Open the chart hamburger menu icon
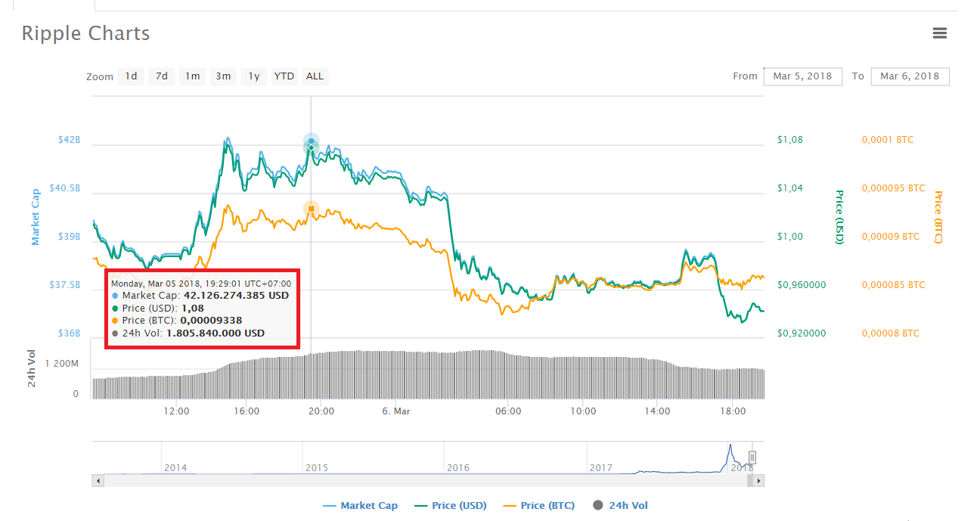 (940, 33)
